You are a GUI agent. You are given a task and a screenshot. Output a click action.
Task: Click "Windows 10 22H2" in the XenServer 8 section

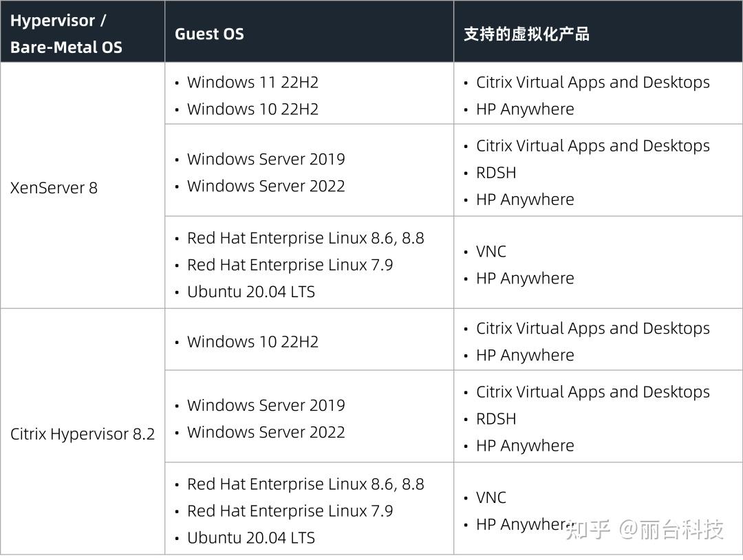click(252, 109)
